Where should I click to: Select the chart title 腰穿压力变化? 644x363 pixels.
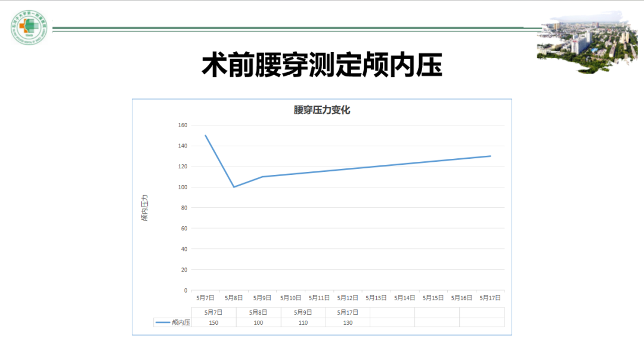(x=321, y=110)
